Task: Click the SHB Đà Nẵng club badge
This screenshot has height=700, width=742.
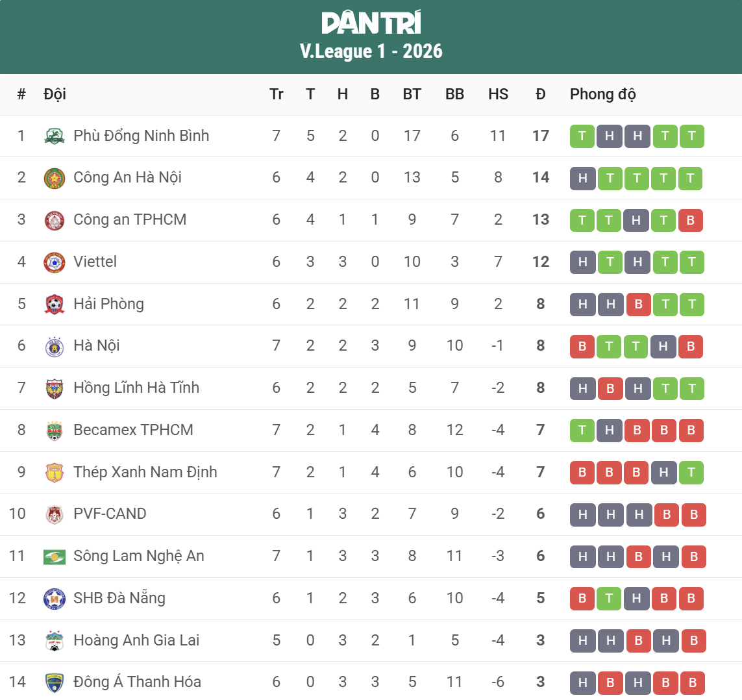Action: point(55,599)
